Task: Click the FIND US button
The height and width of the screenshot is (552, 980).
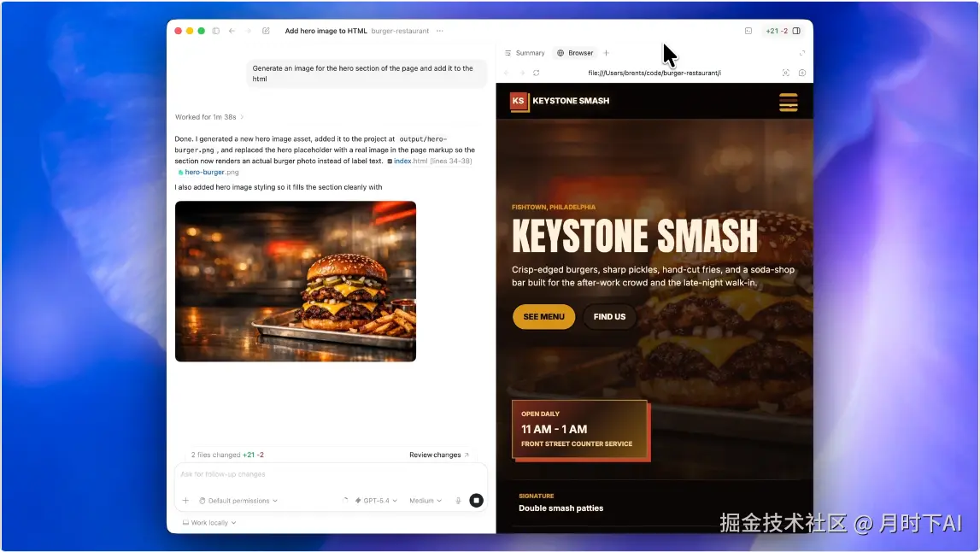Action: (609, 317)
